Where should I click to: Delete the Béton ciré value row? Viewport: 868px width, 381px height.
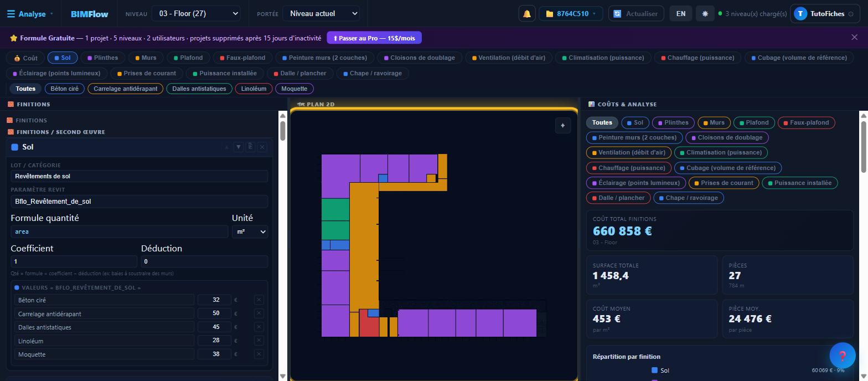(259, 300)
